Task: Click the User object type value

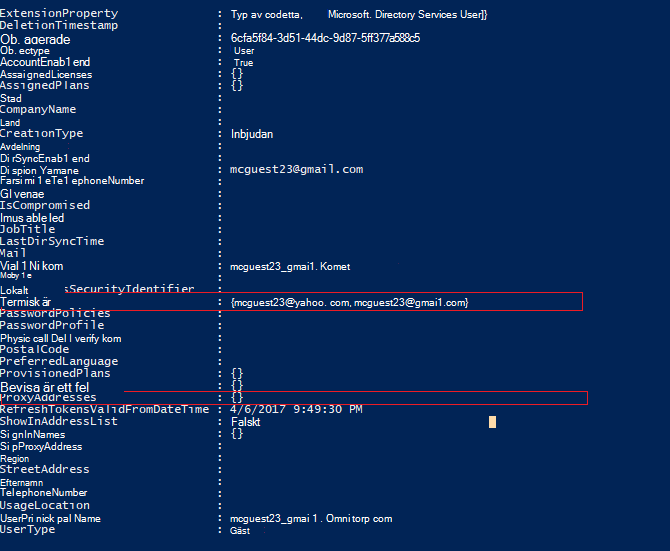Action: (x=244, y=51)
